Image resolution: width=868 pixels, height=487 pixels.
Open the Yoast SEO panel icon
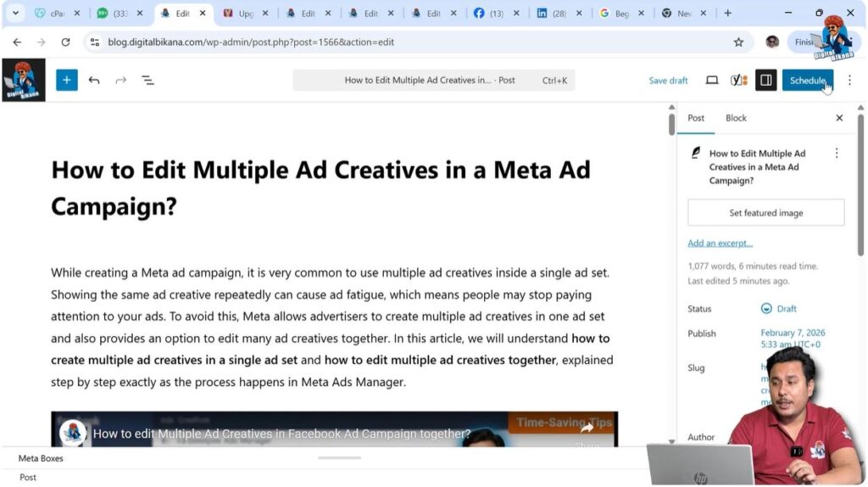(738, 80)
